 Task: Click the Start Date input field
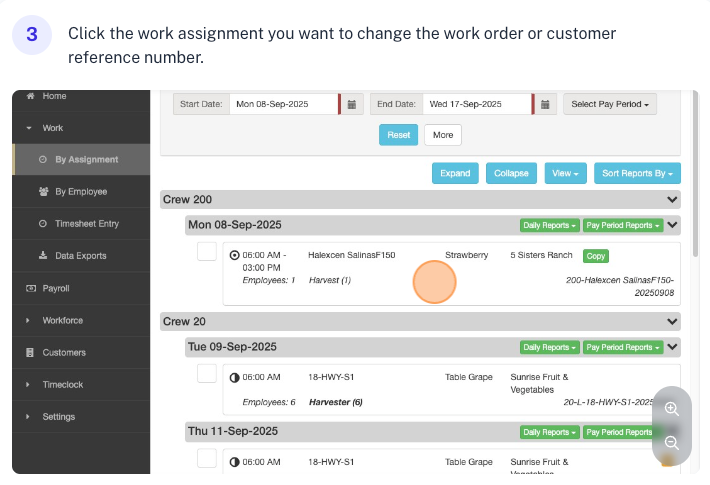click(x=283, y=104)
